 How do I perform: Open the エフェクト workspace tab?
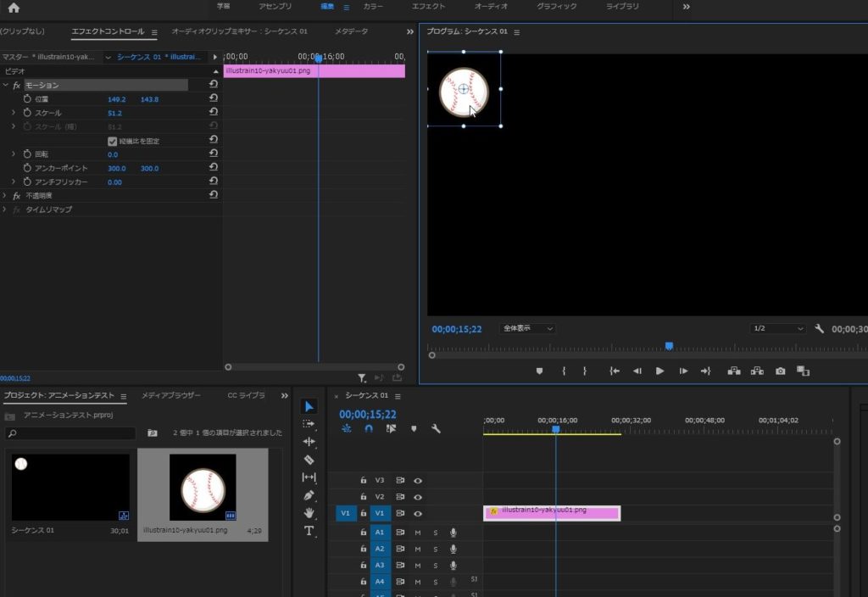[x=428, y=7]
